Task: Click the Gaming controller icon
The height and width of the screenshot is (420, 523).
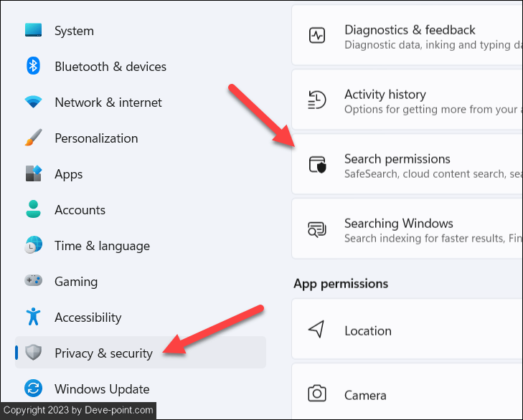Action: point(34,282)
